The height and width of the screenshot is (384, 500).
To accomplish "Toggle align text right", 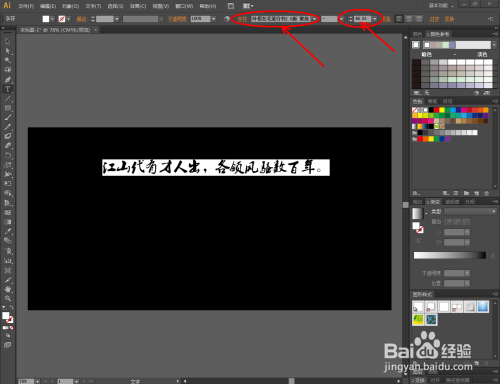I will 419,19.
